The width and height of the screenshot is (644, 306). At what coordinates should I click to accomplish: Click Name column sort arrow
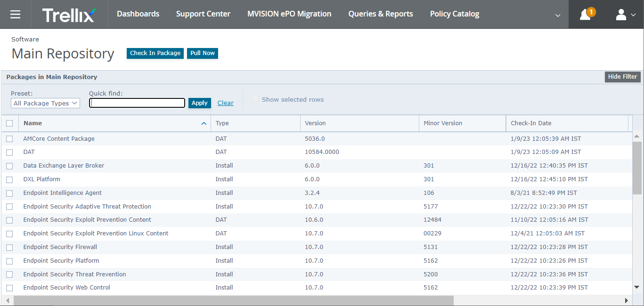(204, 123)
